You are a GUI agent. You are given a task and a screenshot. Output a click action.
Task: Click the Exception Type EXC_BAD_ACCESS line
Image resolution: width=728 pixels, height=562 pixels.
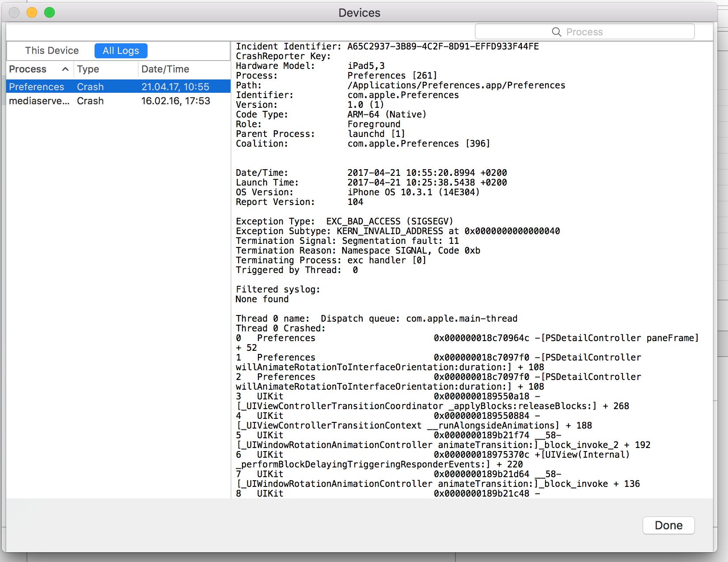(344, 221)
